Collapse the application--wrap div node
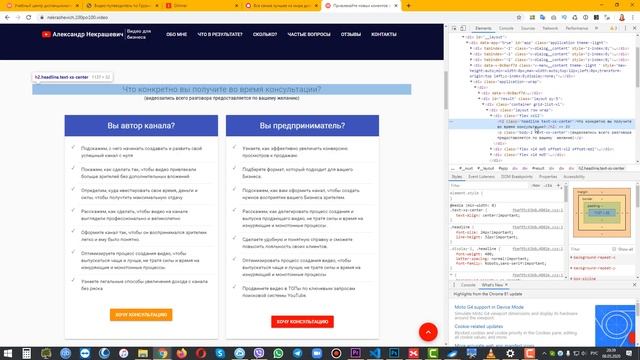This screenshot has height=360, width=640. click(x=471, y=82)
